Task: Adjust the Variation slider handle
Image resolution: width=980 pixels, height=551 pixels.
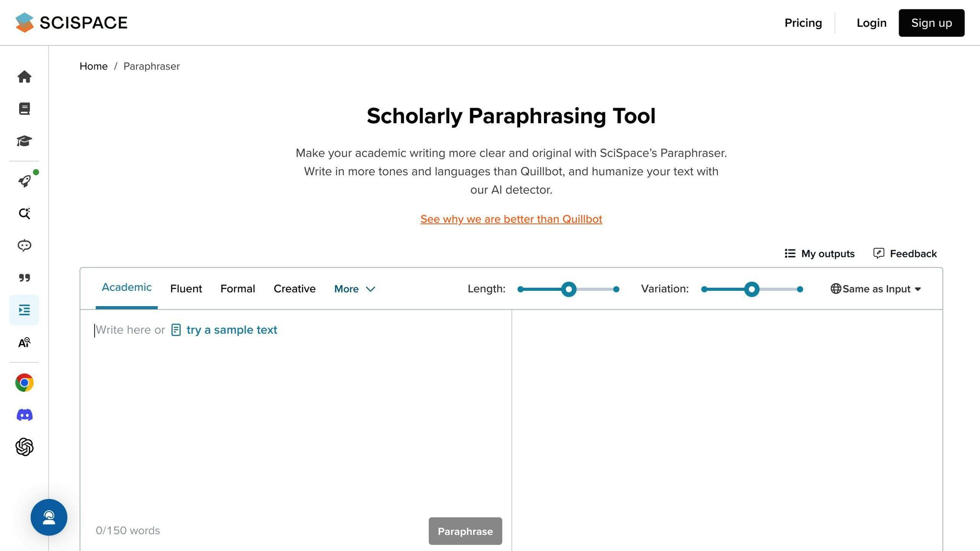Action: click(752, 289)
